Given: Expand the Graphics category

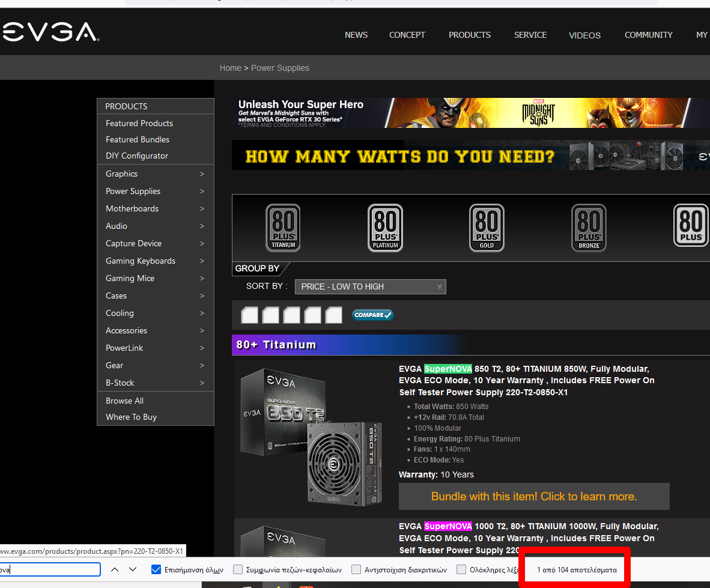Looking at the screenshot, I should 156,174.
